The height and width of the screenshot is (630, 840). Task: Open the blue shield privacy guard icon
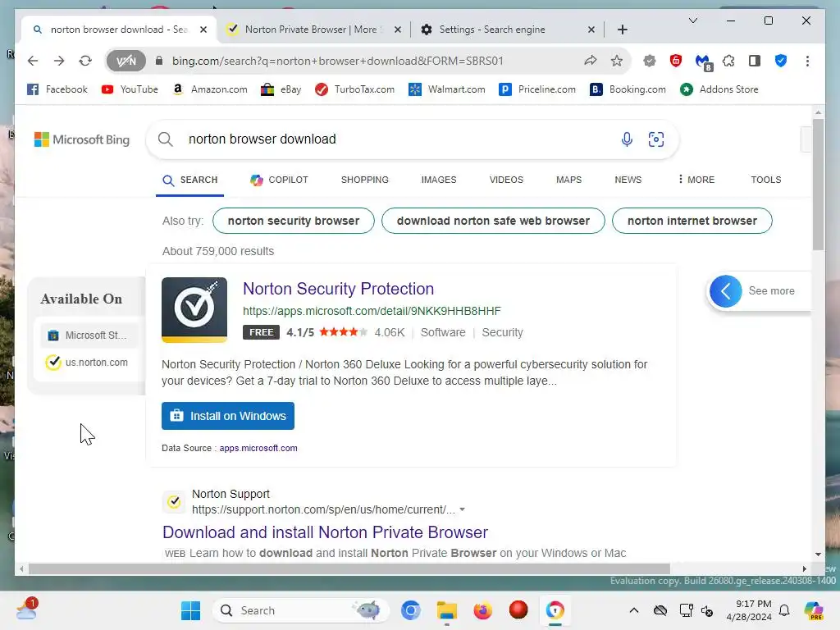pyautogui.click(x=781, y=61)
